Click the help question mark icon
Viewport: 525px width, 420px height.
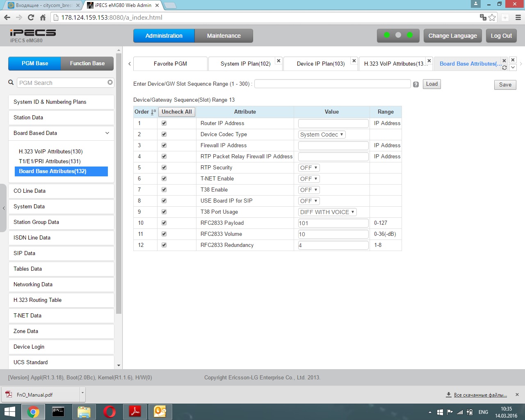(416, 84)
